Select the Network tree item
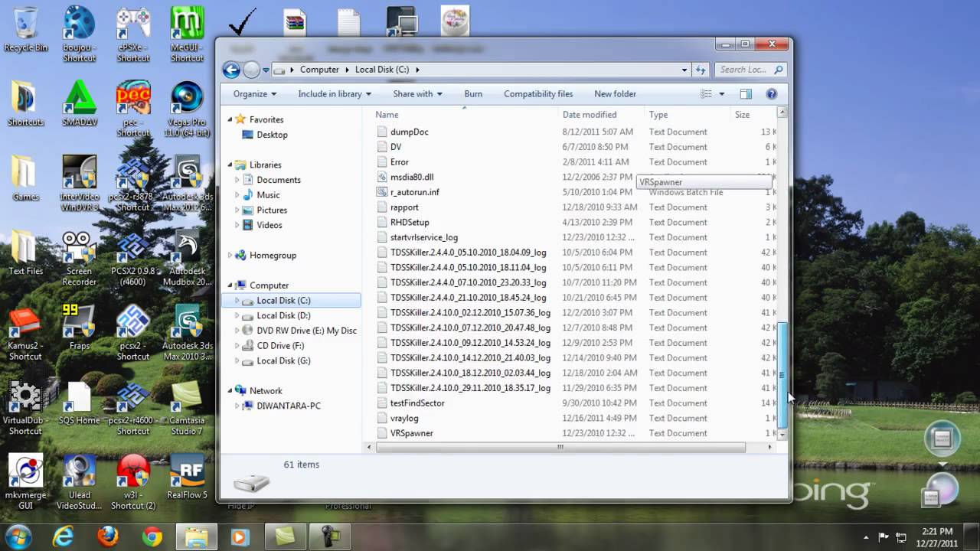Image resolution: width=980 pixels, height=551 pixels. [x=266, y=391]
